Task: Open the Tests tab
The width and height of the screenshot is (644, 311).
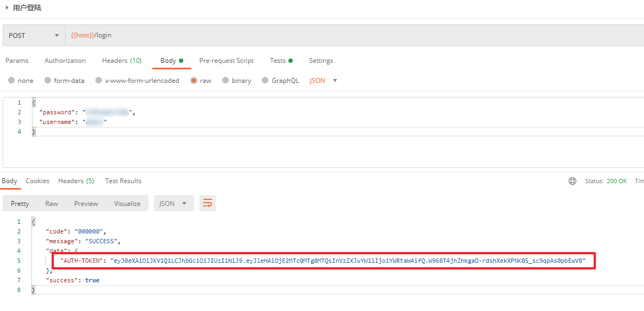Action: (281, 61)
